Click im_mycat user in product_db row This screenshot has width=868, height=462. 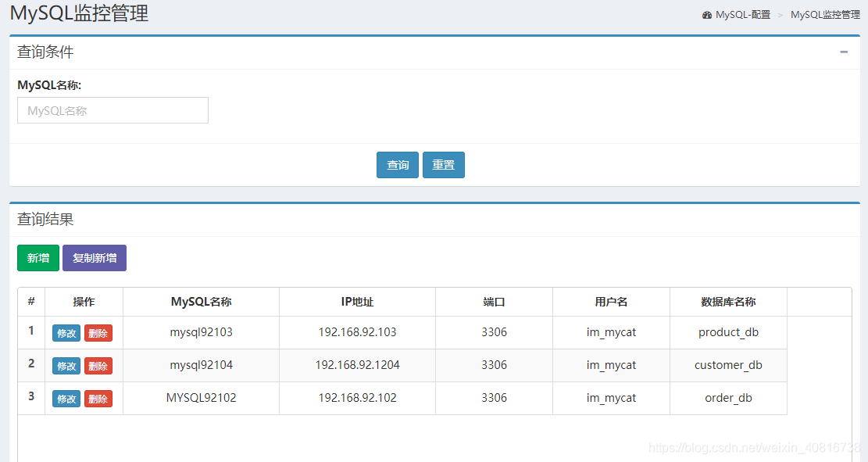(611, 332)
